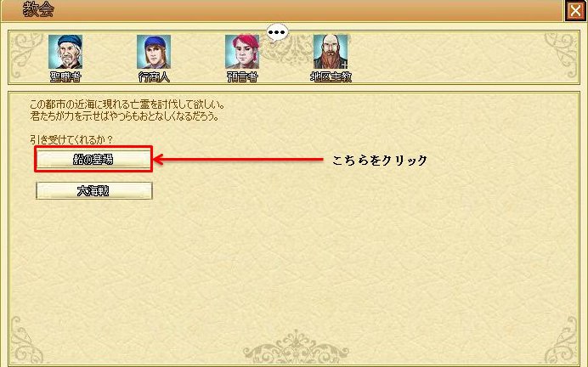Click the 聖職者 name label
The width and height of the screenshot is (588, 367).
coord(65,76)
